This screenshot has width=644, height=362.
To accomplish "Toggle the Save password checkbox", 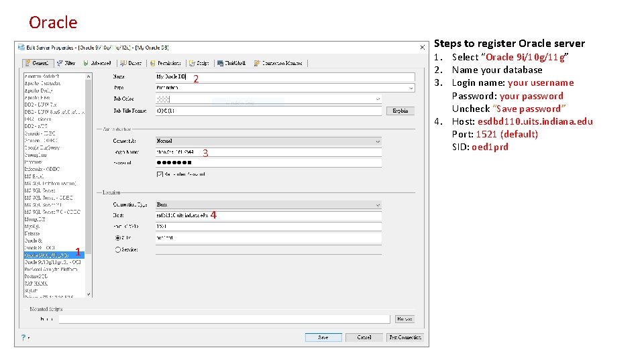I will point(160,174).
